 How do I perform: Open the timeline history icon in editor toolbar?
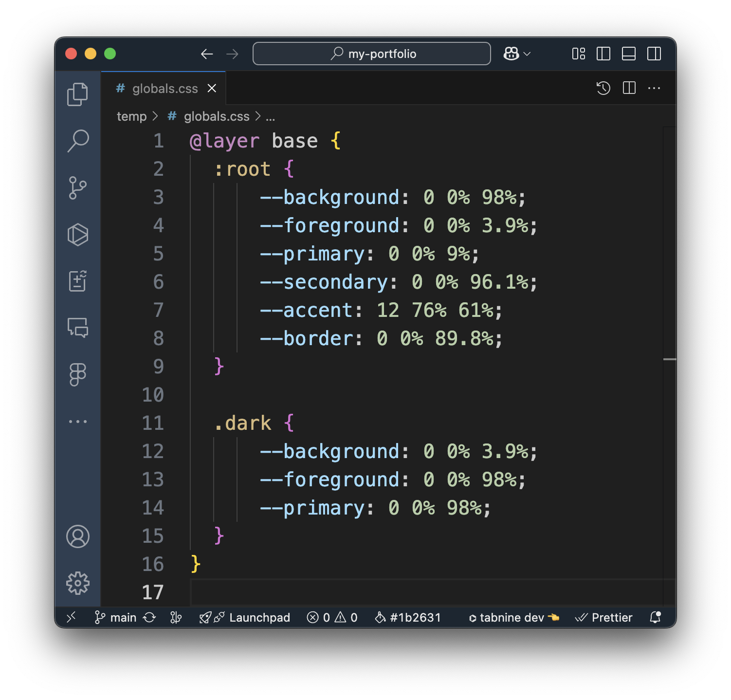[603, 88]
